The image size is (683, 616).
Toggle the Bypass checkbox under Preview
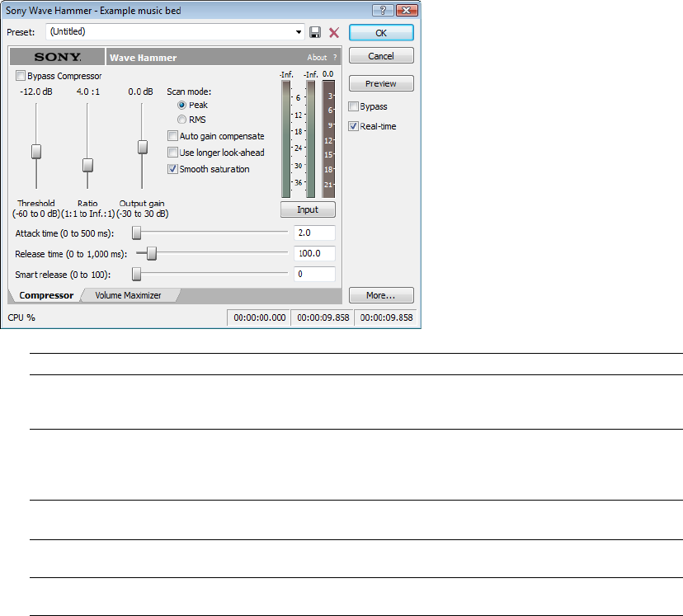point(353,106)
